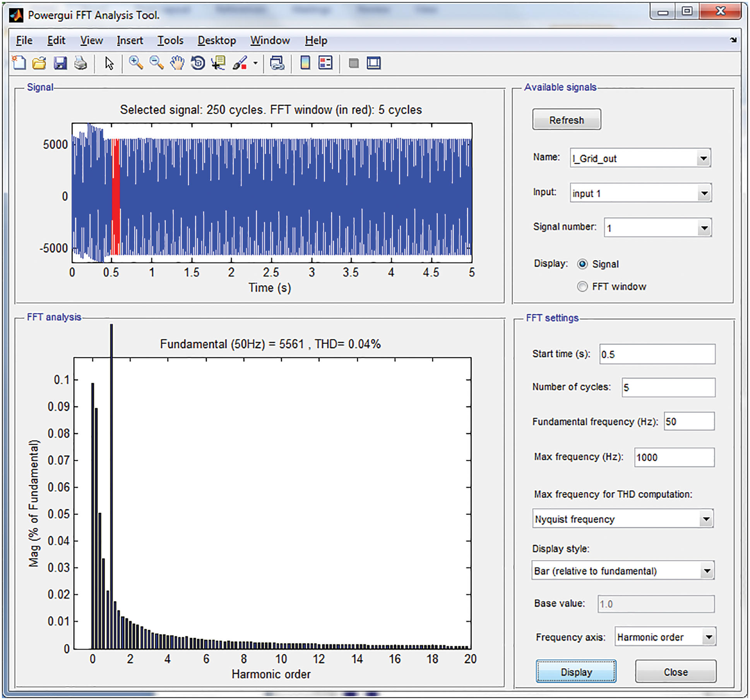Expand the Display style dropdown
This screenshot has height=700, width=750.
click(707, 571)
